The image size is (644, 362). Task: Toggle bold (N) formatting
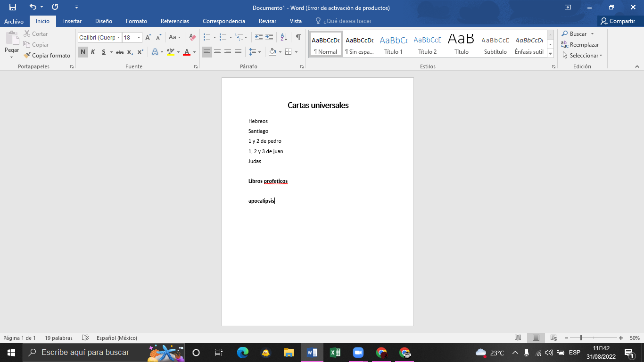click(x=83, y=52)
